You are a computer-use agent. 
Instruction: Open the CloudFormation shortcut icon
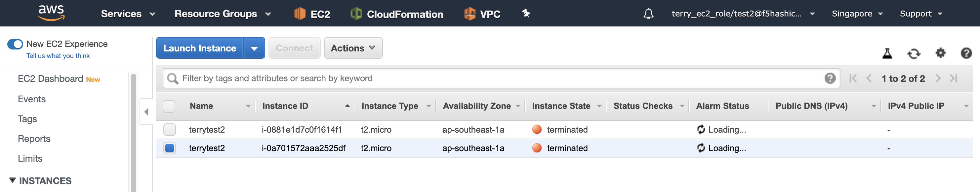click(356, 14)
